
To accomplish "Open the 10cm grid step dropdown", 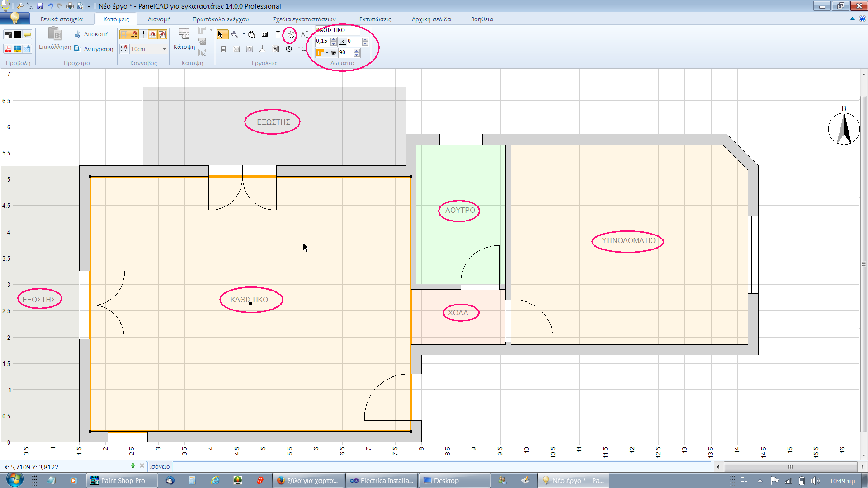I will pos(165,49).
